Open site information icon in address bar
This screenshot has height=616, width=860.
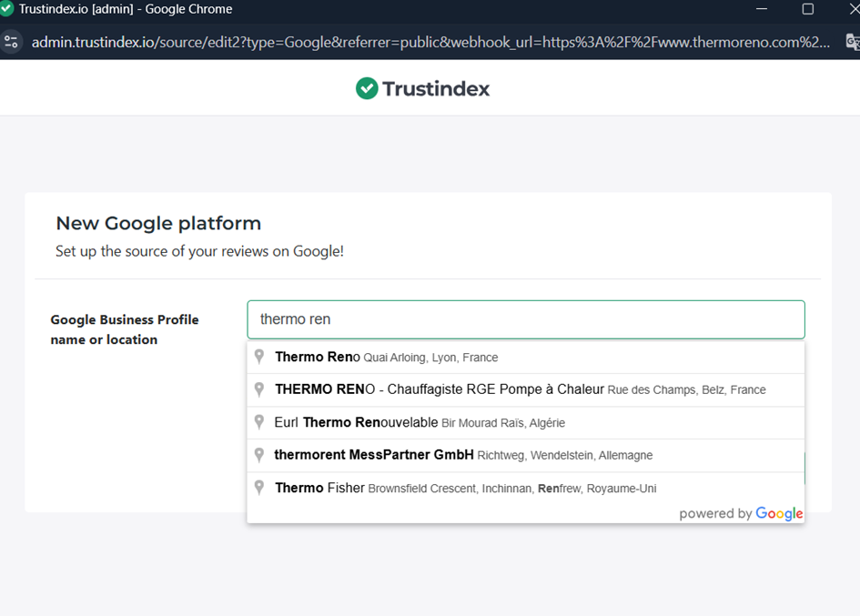point(11,42)
